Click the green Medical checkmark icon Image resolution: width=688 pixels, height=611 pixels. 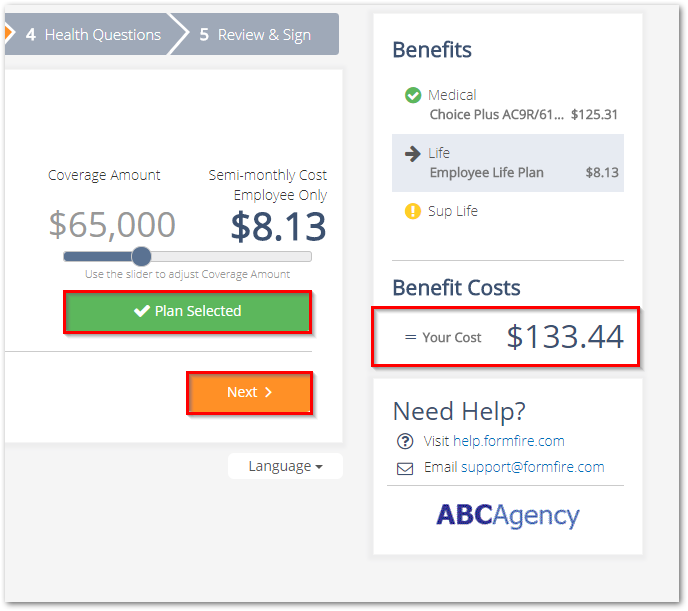[412, 95]
